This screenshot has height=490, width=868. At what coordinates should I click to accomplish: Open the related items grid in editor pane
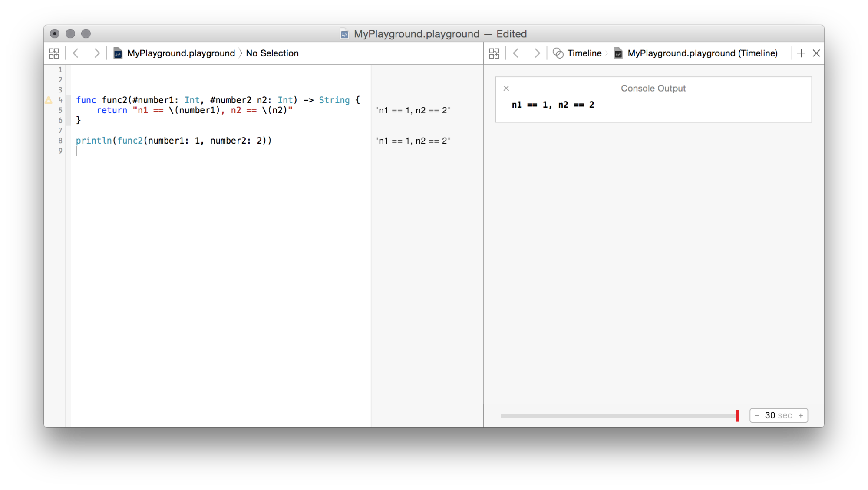(x=54, y=53)
